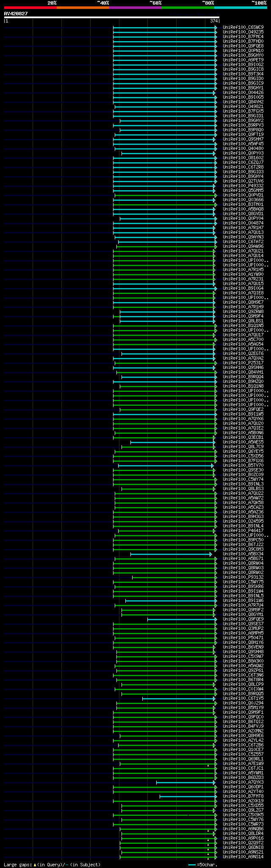Viewport: 271px width, 868px height.
Task: Select label UniRef100_B4FVJ9
Action: pyautogui.click(x=243, y=726)
